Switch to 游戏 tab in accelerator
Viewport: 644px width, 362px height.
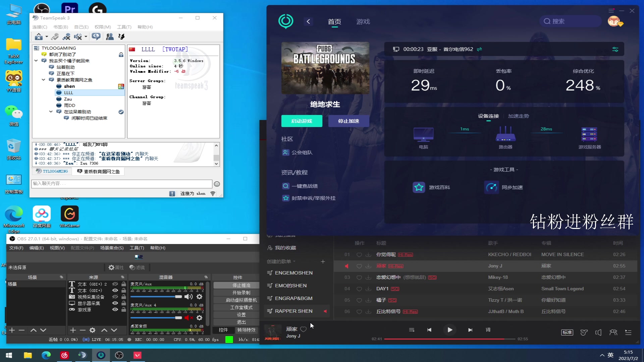363,21
